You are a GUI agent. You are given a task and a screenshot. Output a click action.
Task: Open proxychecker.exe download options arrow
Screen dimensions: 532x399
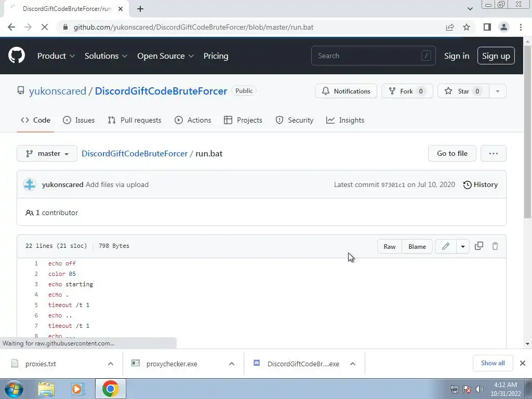pos(232,364)
